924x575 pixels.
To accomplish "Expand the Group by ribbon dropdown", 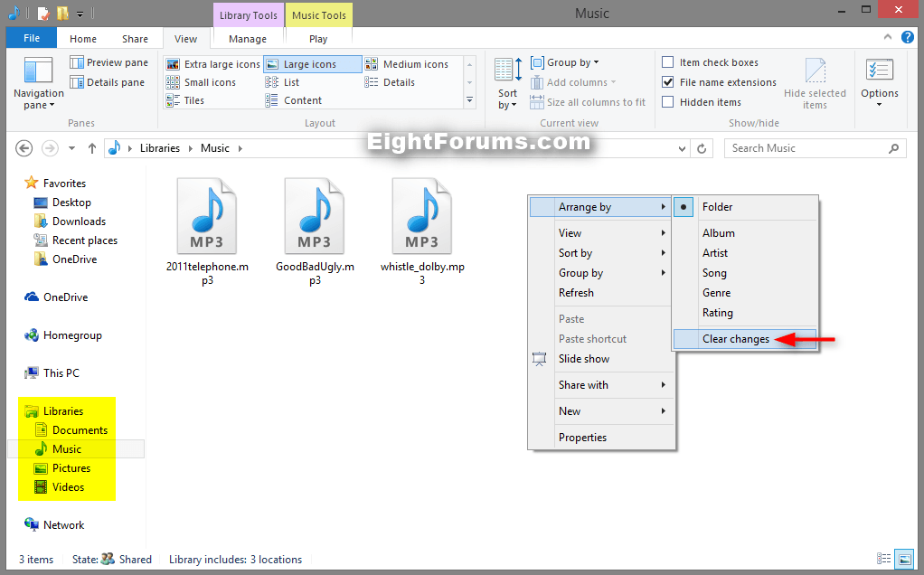I will click(x=572, y=62).
